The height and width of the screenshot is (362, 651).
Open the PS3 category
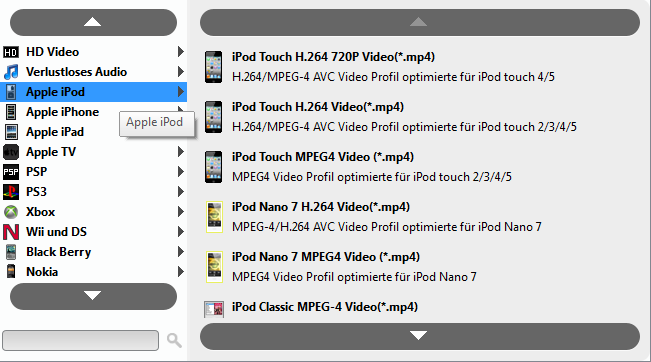coord(93,192)
